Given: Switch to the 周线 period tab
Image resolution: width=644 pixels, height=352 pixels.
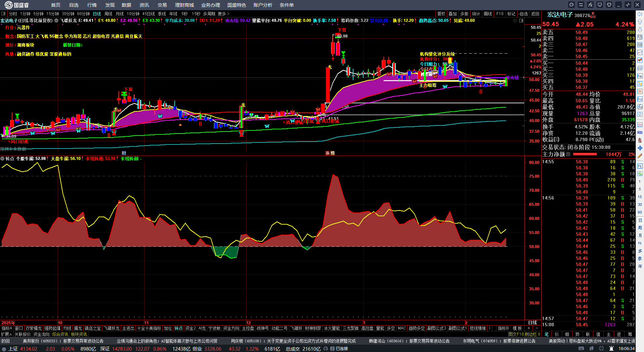Looking at the screenshot, I should point(108,14).
